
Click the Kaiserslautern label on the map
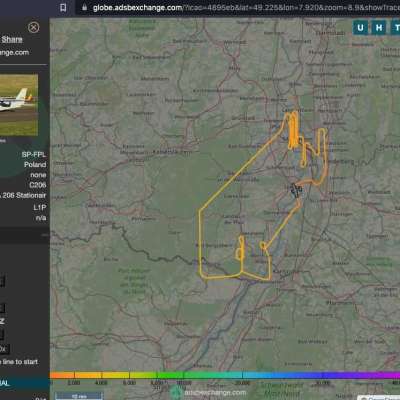point(173,152)
